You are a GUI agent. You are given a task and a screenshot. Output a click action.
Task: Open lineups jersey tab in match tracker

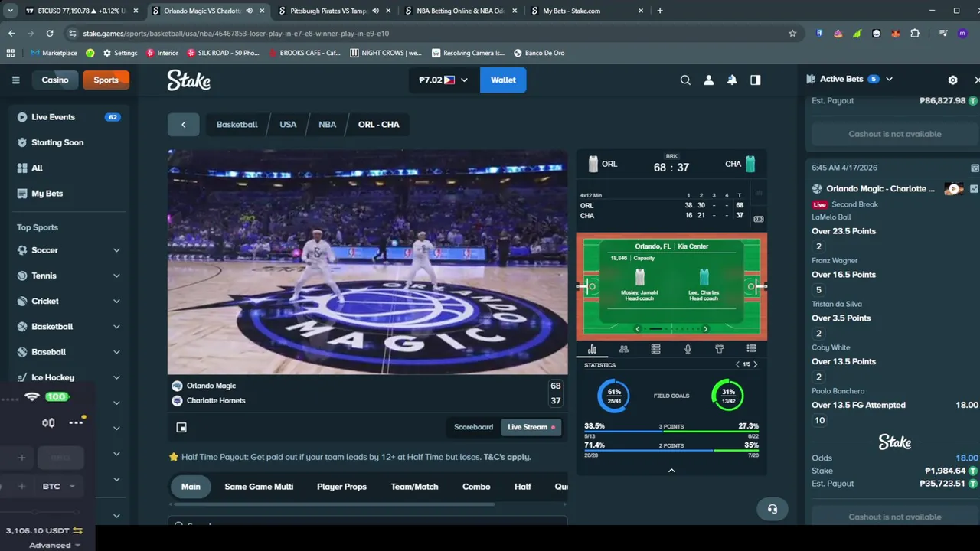pyautogui.click(x=719, y=349)
